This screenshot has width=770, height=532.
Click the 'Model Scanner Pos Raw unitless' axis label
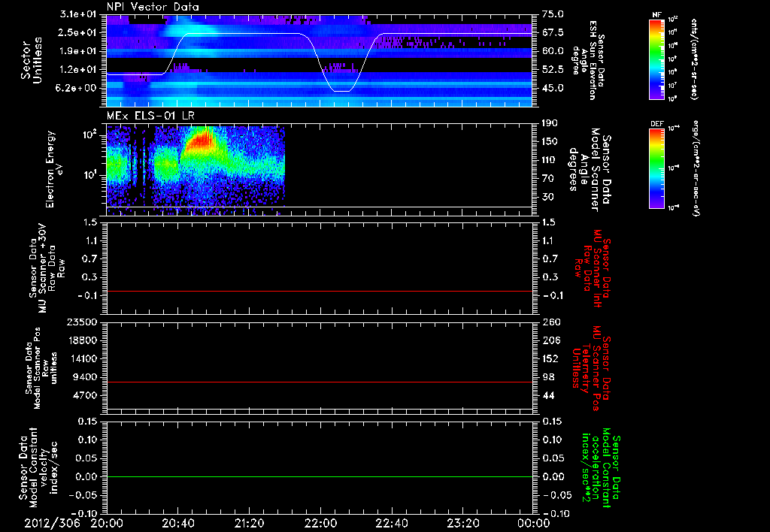pyautogui.click(x=41, y=367)
